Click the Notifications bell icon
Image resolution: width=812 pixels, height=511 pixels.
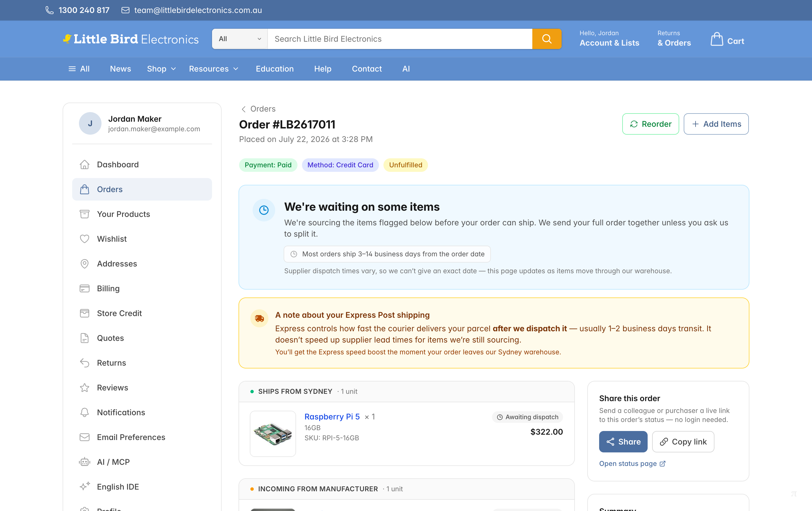pos(85,412)
